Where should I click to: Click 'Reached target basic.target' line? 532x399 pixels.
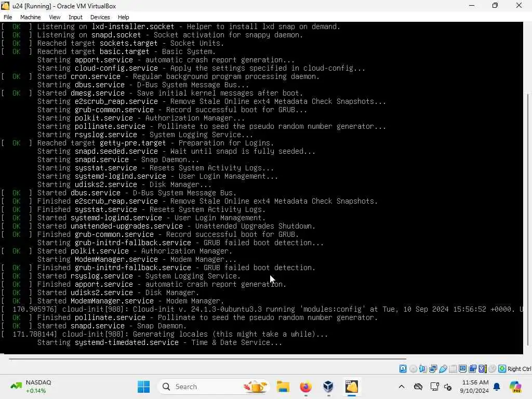(x=109, y=51)
